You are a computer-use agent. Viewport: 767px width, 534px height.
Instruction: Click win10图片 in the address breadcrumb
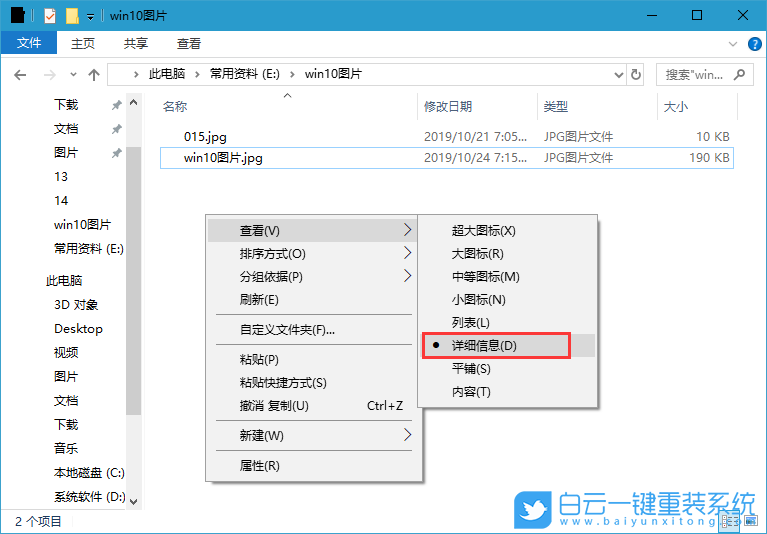[333, 74]
